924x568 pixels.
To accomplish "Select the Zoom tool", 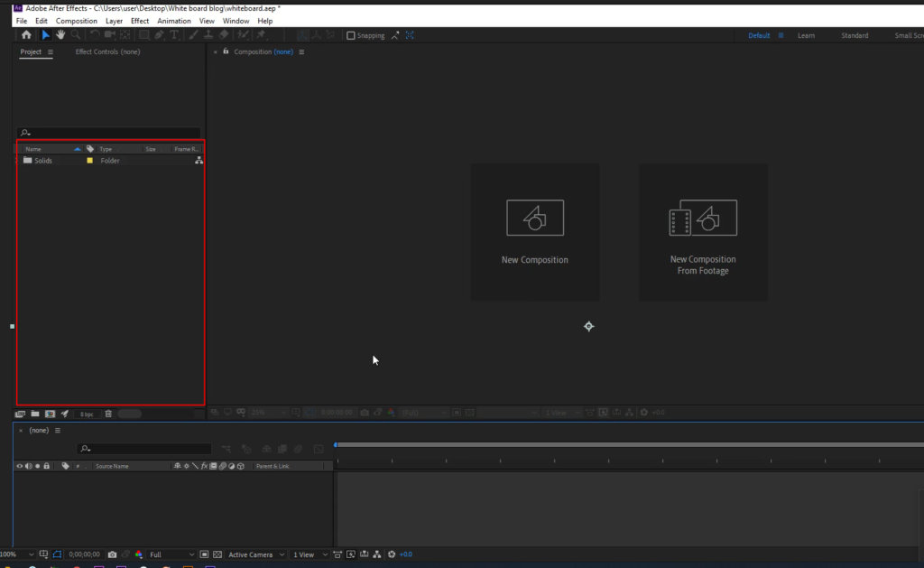I will point(76,34).
